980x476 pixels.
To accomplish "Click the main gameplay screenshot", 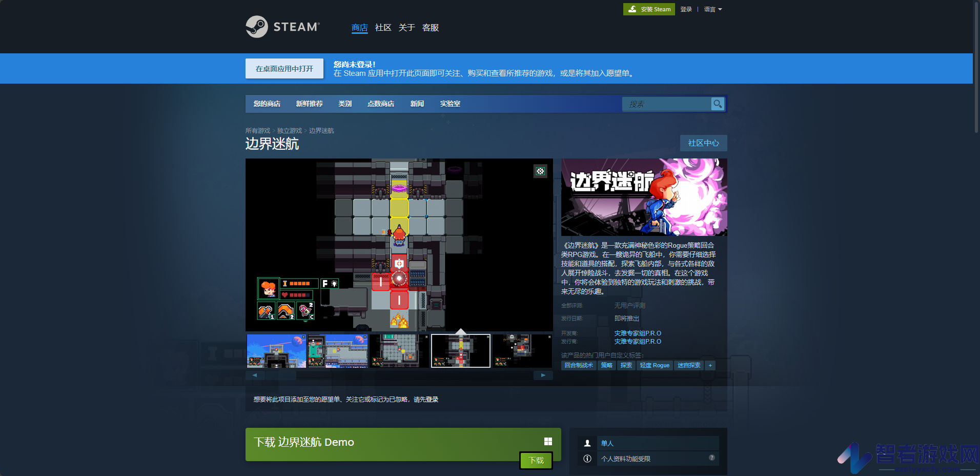I will pyautogui.click(x=399, y=245).
